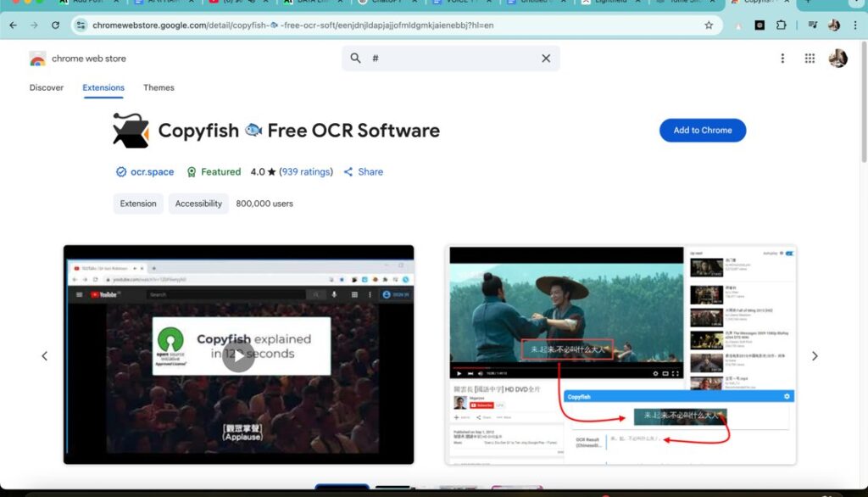View site information icon in address bar
The width and height of the screenshot is (868, 497).
tap(81, 25)
